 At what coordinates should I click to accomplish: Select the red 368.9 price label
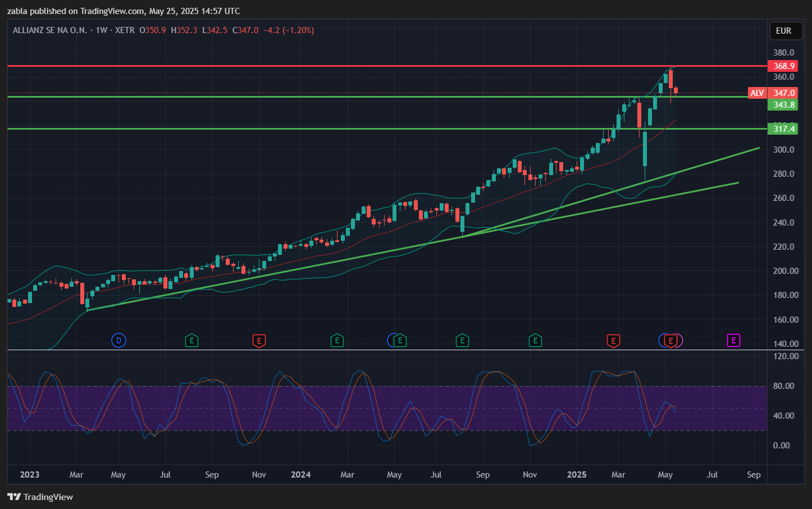coord(783,66)
